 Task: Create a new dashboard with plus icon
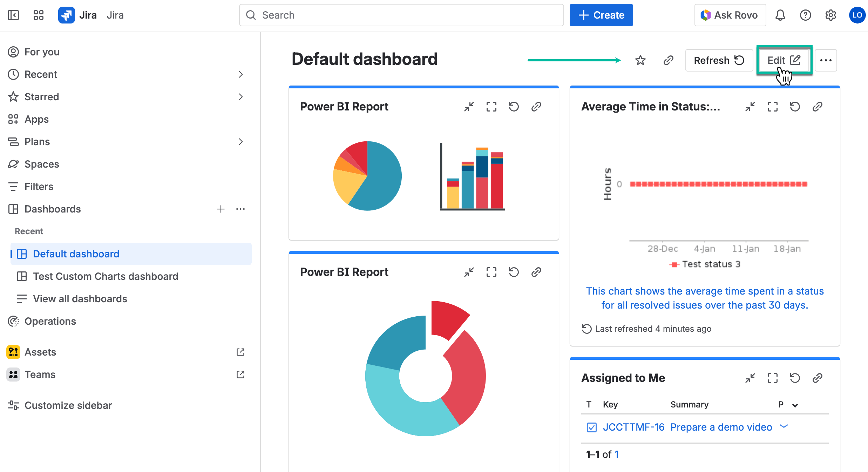coord(221,209)
